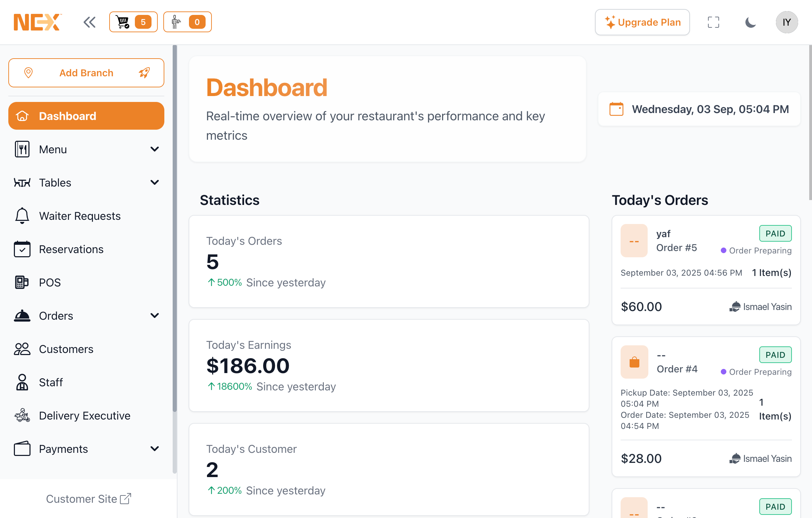Open the IY user avatar menu
Viewport: 812px width, 518px height.
click(x=786, y=22)
